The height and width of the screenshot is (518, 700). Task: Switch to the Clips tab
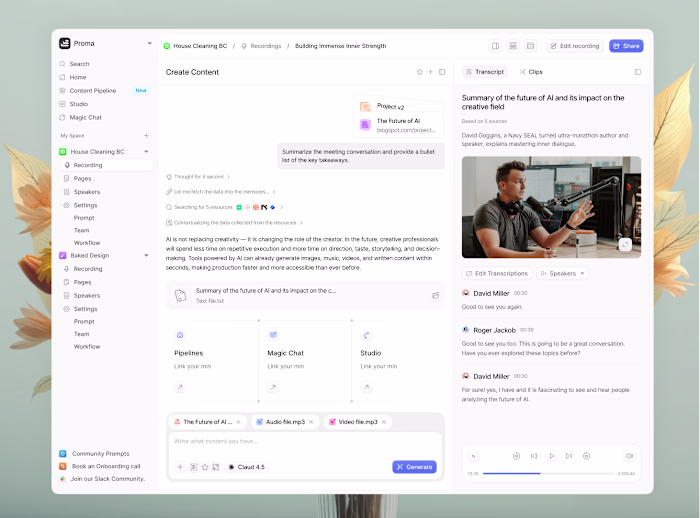tap(531, 72)
